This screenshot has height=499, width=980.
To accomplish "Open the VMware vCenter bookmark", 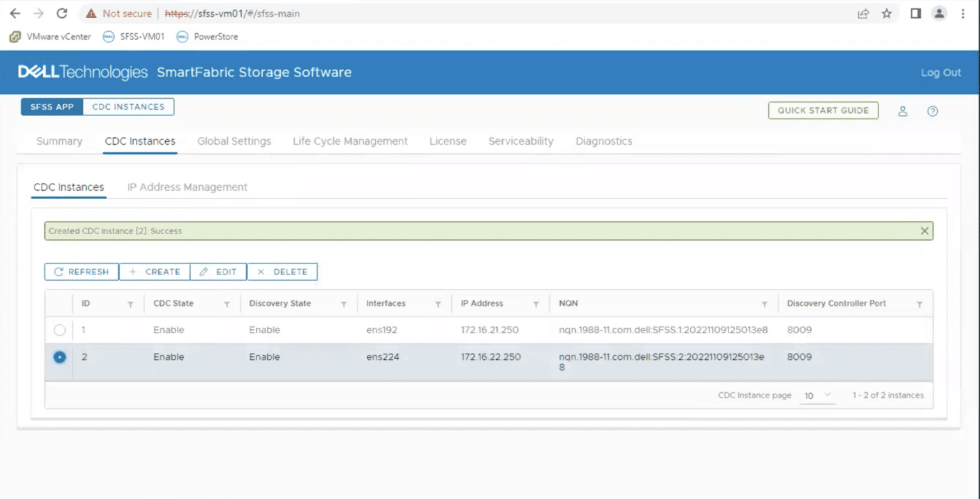I will click(x=50, y=36).
